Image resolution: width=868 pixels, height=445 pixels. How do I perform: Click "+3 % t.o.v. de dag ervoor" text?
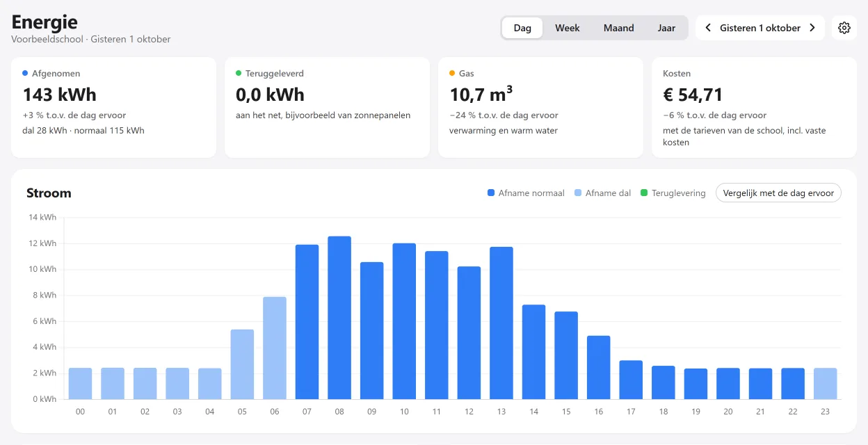[74, 115]
